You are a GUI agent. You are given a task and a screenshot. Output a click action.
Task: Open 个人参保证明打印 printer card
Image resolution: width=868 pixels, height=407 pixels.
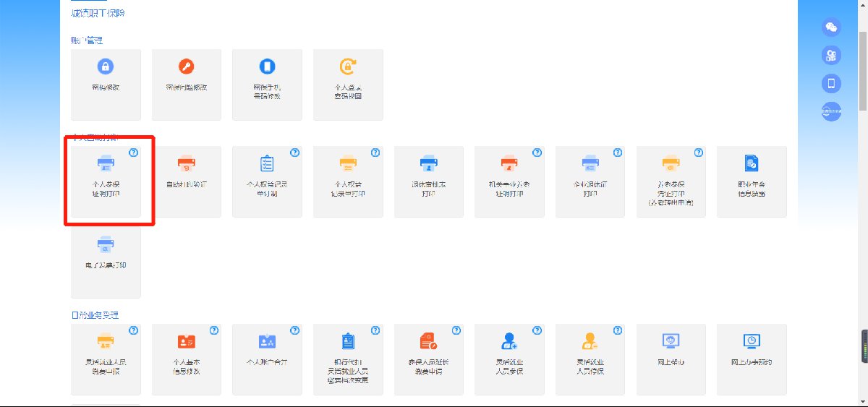pyautogui.click(x=106, y=181)
